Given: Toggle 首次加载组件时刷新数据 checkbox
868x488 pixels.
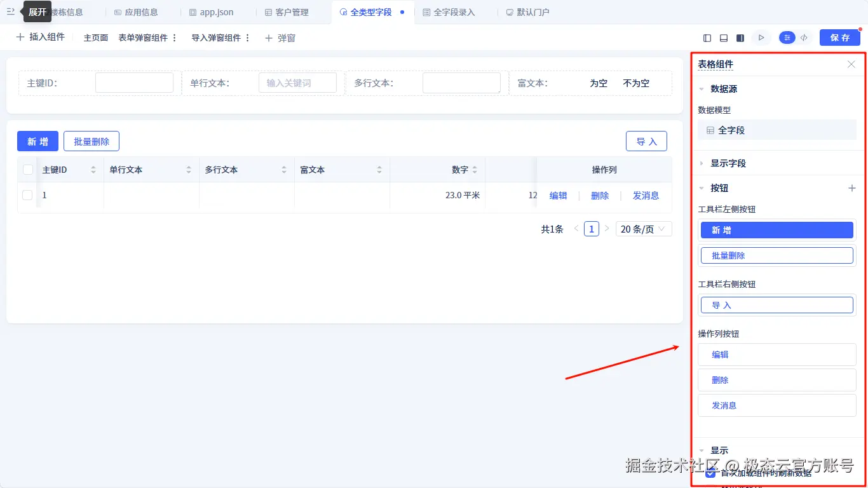Looking at the screenshot, I should tap(710, 473).
